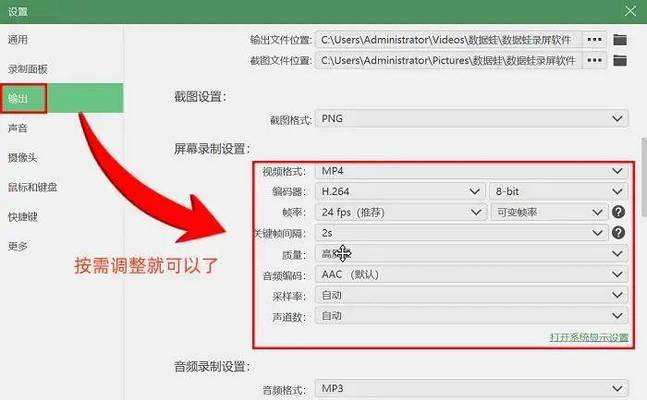This screenshot has height=400, width=647.
Task: Browse screenshot file location with ellipsis button
Action: point(594,60)
